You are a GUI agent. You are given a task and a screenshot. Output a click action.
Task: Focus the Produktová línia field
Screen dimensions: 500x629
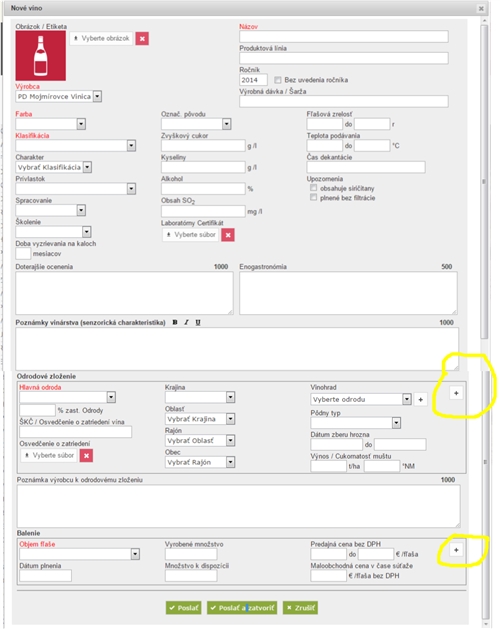tap(343, 58)
